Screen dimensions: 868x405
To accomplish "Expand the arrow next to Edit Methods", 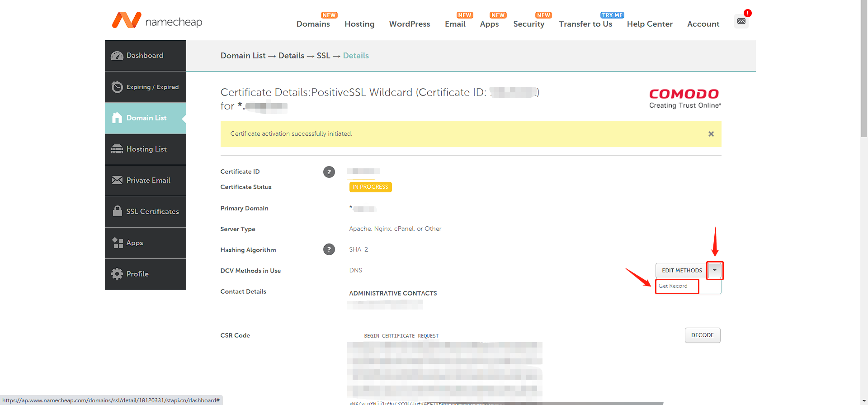I will click(715, 270).
